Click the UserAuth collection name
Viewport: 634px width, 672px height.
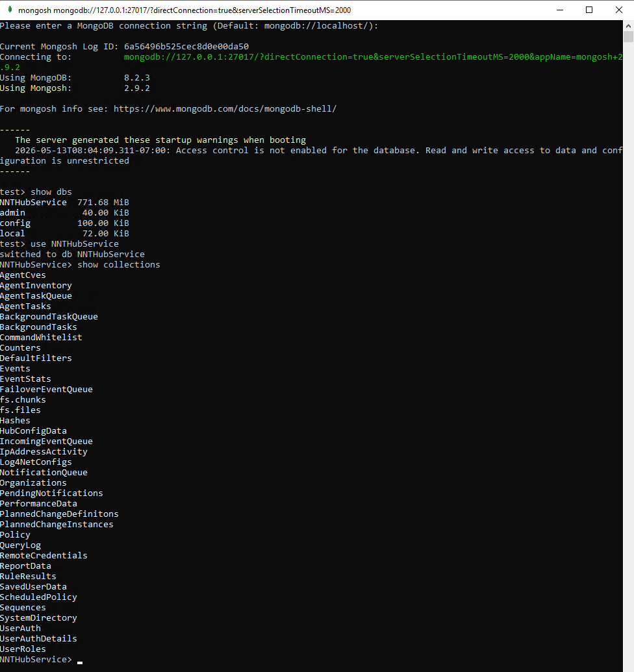pos(20,628)
